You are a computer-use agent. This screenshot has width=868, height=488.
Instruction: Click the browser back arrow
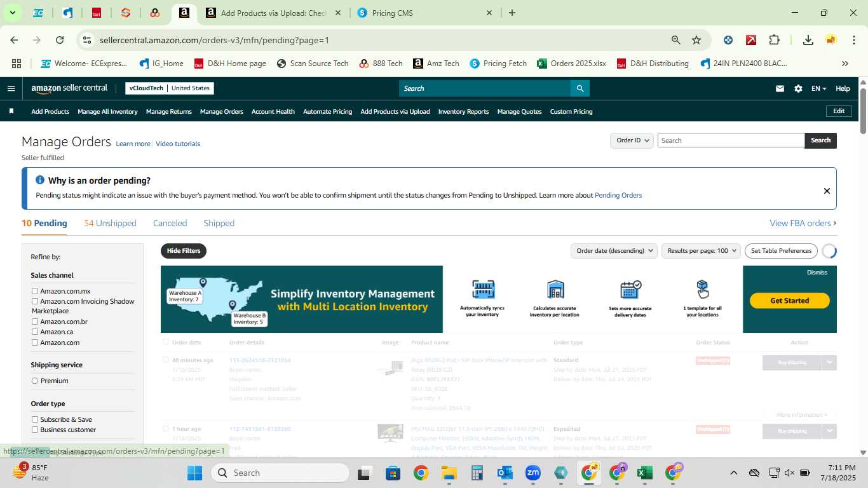pos(14,40)
